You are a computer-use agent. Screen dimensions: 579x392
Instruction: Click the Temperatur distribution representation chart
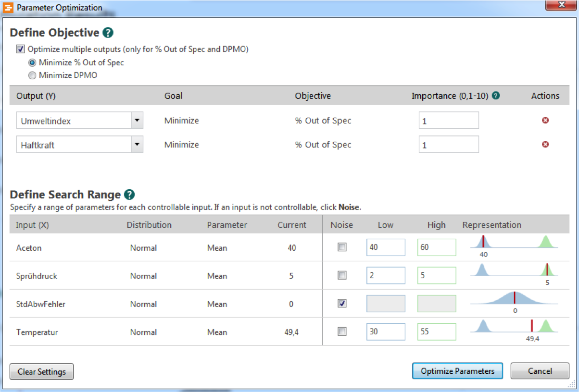(514, 330)
